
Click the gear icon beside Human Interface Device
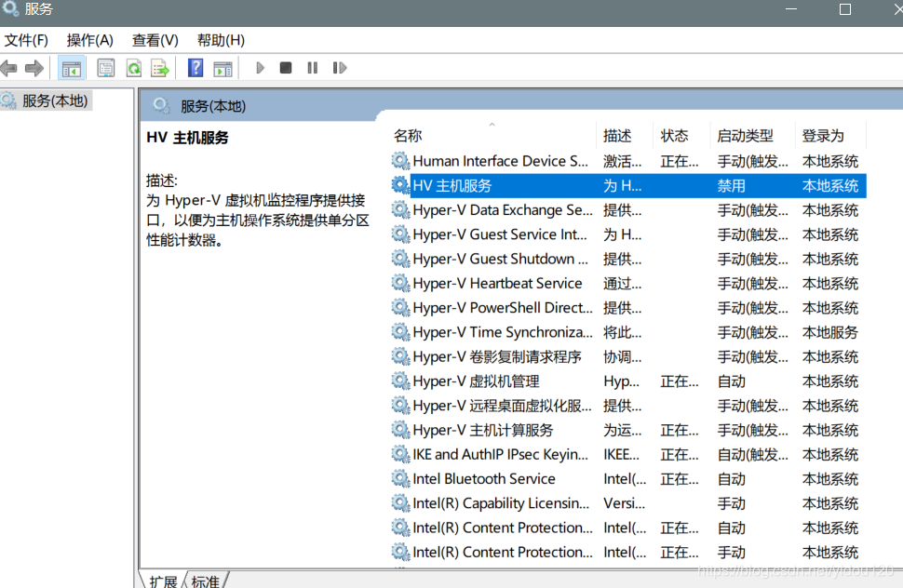click(400, 161)
